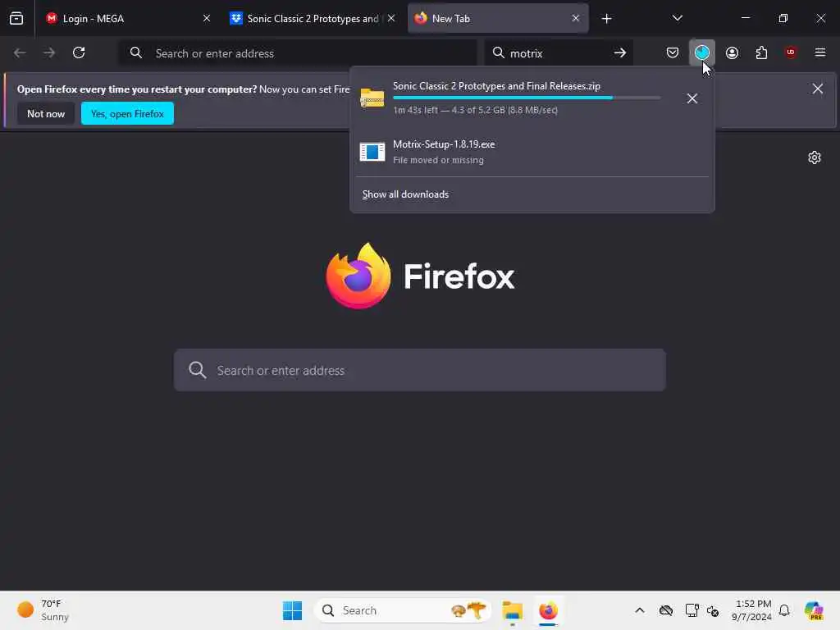
Task: Open the Firefox account icon
Action: point(732,52)
